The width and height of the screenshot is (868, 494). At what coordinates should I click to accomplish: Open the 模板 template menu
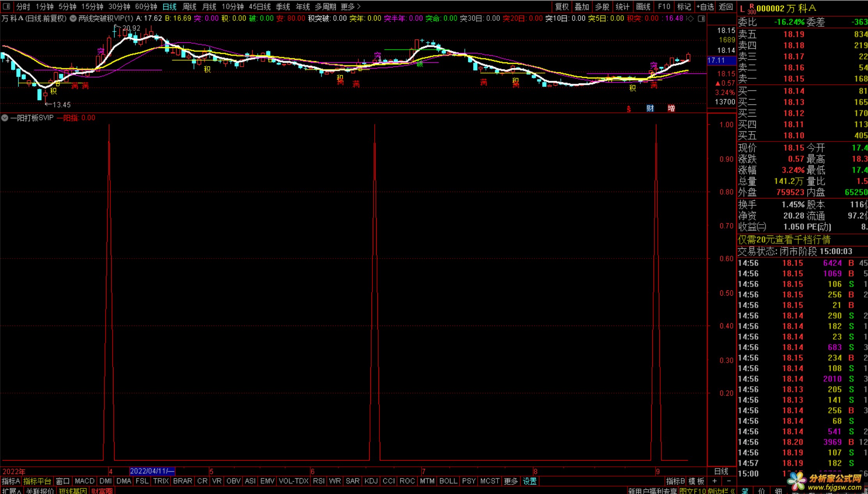(696, 481)
